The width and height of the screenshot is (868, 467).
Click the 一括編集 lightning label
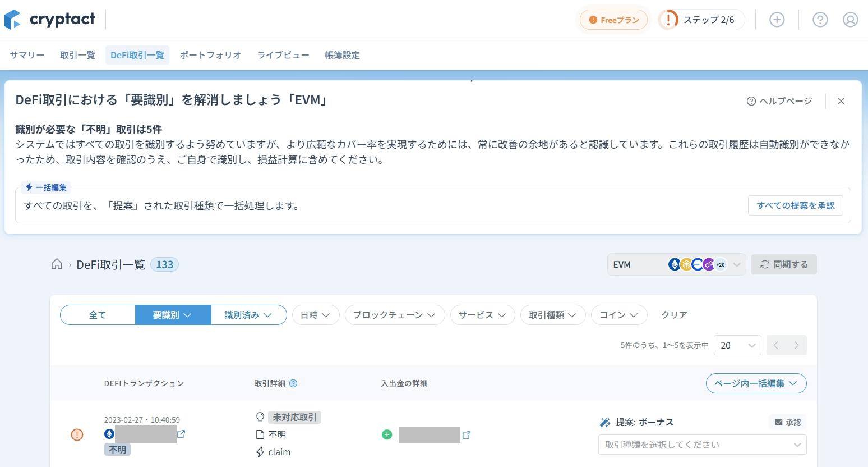46,187
